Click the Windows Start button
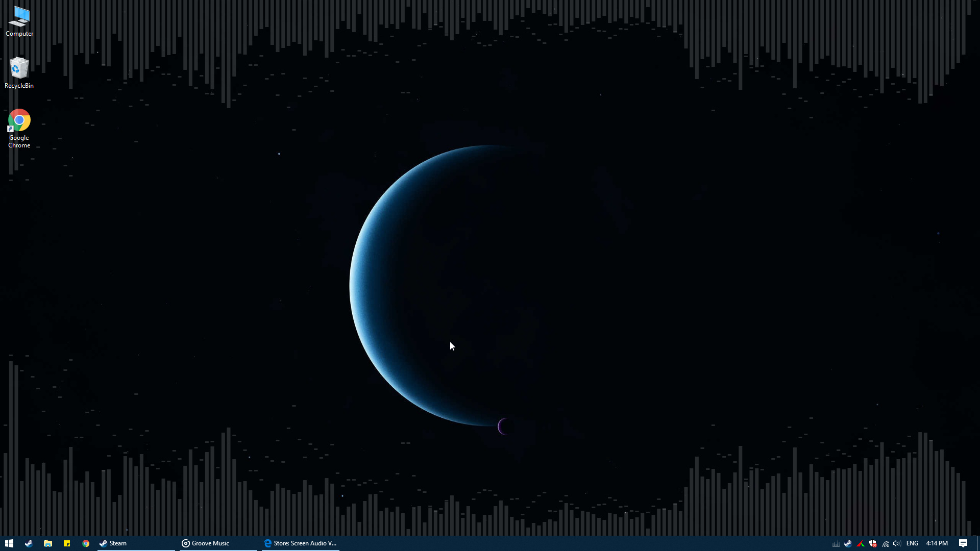Image resolution: width=980 pixels, height=551 pixels. click(9, 543)
